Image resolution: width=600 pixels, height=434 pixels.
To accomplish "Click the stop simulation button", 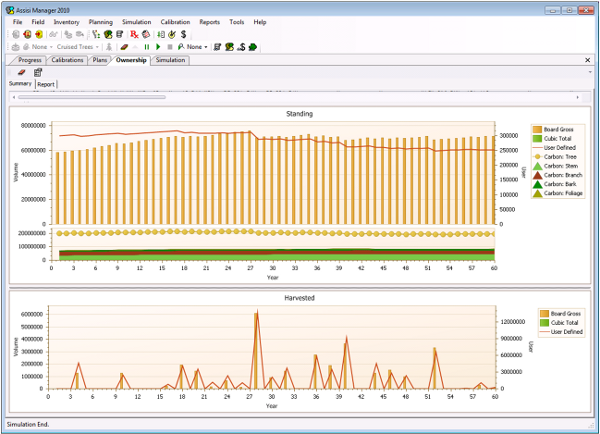I will [x=170, y=47].
